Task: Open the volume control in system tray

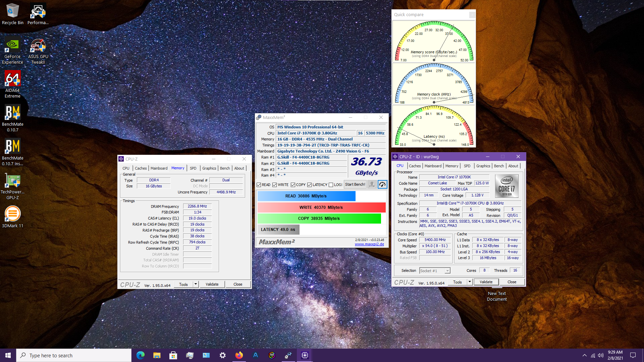Action: tap(601, 355)
